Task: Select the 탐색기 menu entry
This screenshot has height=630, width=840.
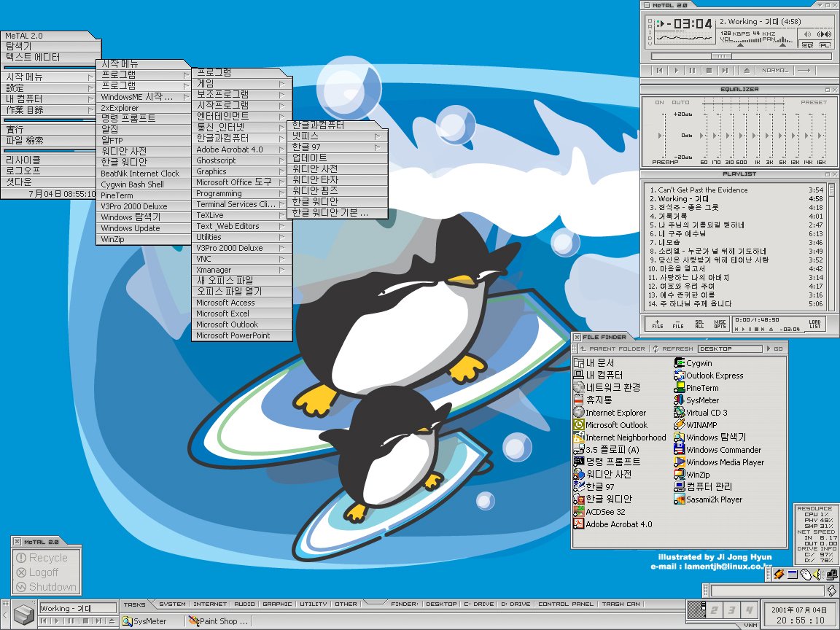Action: pyautogui.click(x=50, y=47)
